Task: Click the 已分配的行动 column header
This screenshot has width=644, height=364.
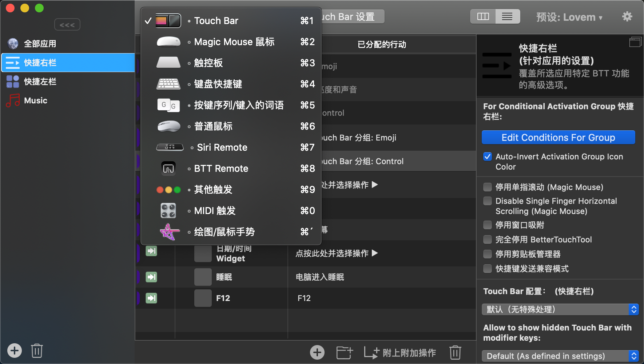Action: click(382, 44)
